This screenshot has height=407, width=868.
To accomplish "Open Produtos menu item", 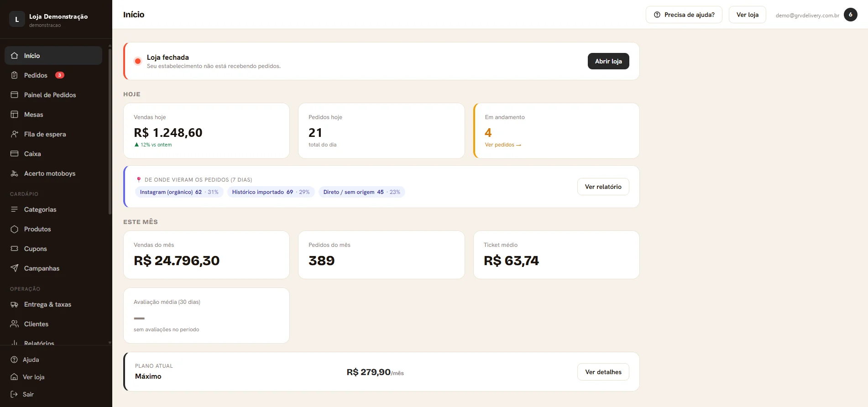I will 53,229.
